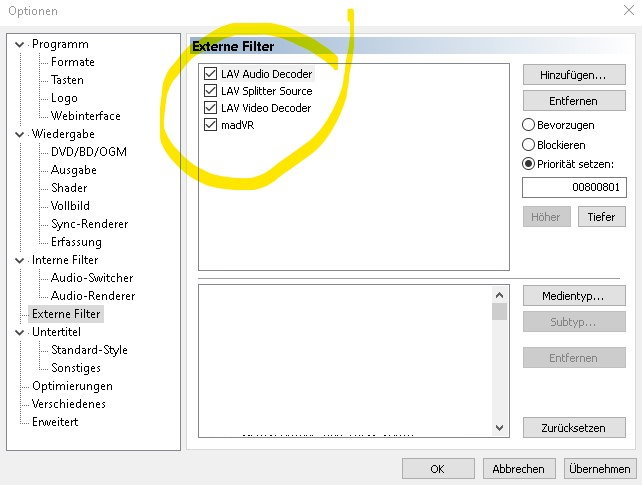The image size is (642, 485).
Task: Collapse the Interne Filter tree node
Action: tap(19, 260)
